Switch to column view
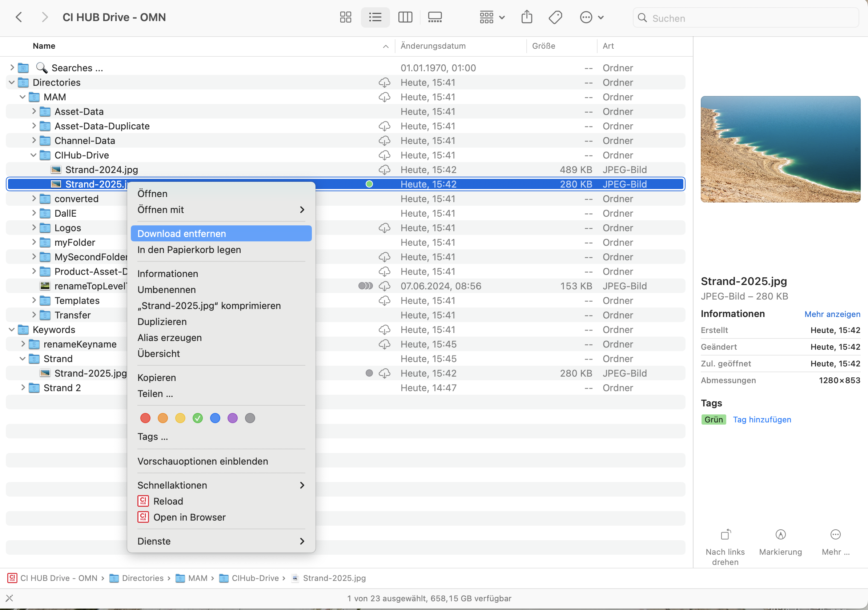This screenshot has height=610, width=868. coord(405,17)
